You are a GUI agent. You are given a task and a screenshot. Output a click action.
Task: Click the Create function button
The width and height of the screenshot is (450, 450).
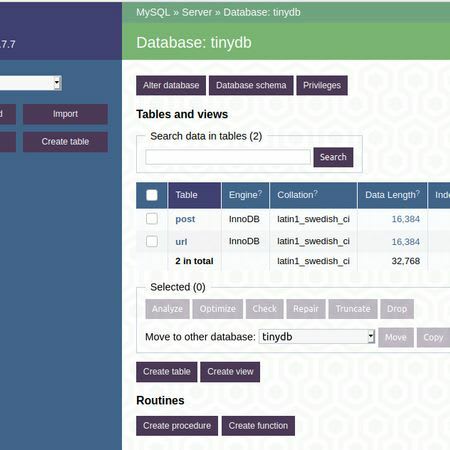[x=258, y=426]
